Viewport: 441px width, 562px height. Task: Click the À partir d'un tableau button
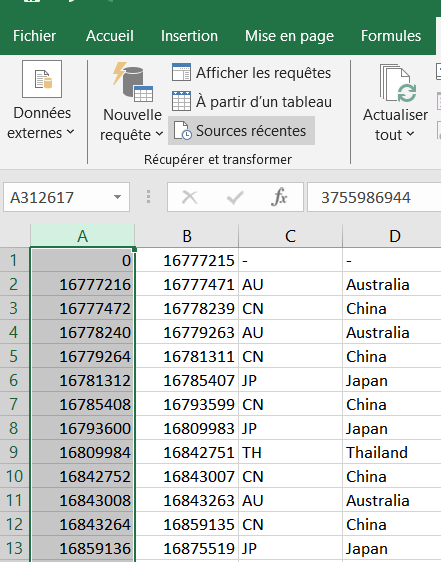pyautogui.click(x=252, y=102)
